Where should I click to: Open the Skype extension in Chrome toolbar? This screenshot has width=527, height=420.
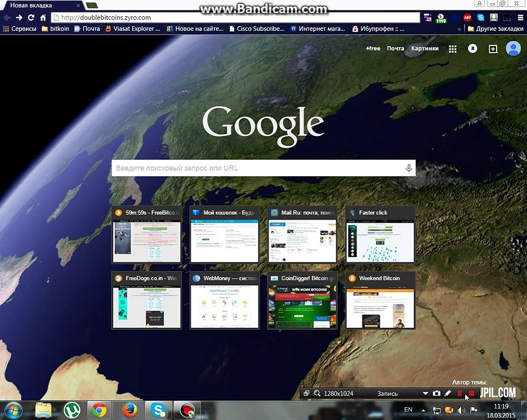[x=481, y=17]
